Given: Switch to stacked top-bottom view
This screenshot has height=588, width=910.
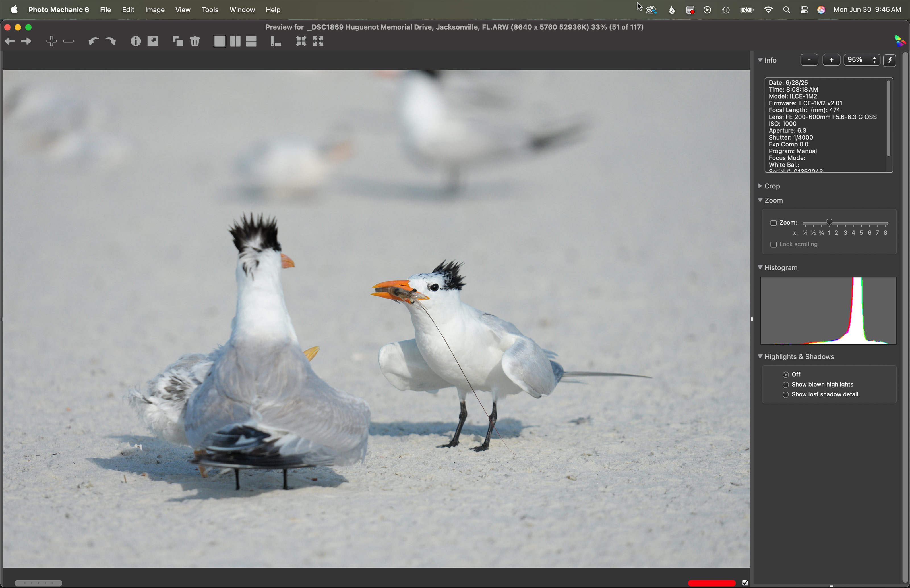Looking at the screenshot, I should [251, 41].
